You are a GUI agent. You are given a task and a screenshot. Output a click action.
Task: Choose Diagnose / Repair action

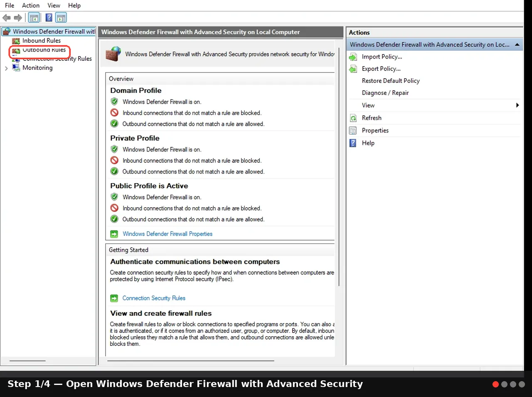coord(385,93)
